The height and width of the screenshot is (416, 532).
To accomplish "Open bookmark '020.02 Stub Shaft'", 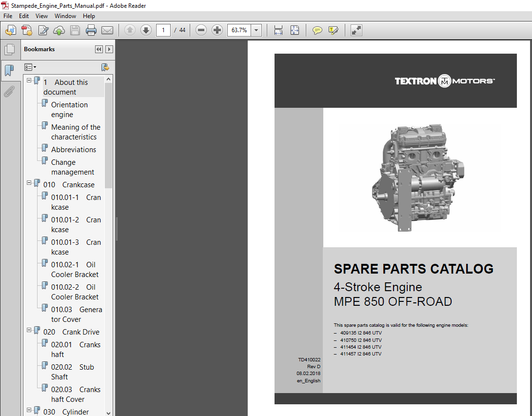I will [x=72, y=372].
